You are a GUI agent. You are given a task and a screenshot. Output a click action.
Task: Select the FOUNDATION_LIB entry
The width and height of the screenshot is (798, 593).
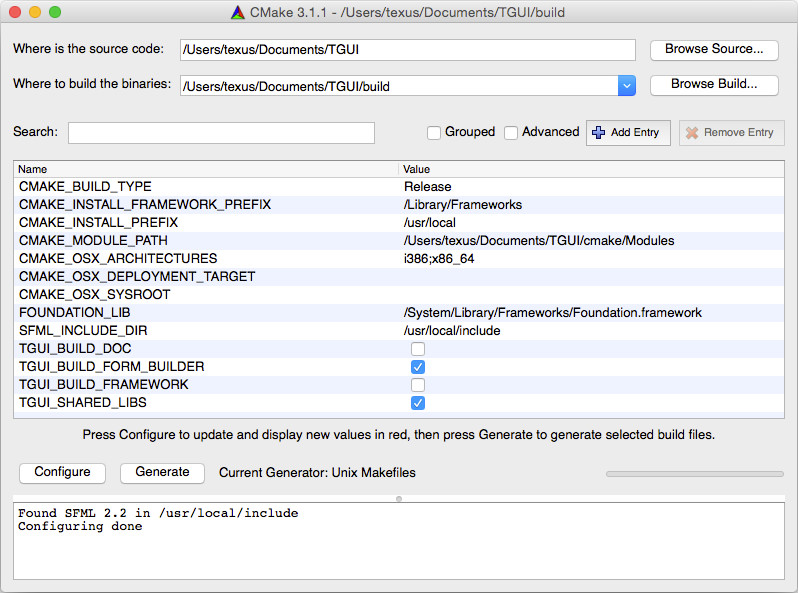pos(74,313)
